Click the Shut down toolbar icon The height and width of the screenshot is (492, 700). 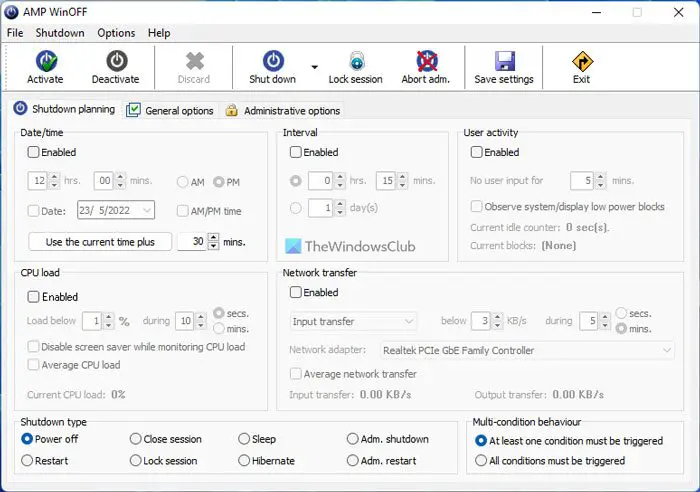[273, 61]
